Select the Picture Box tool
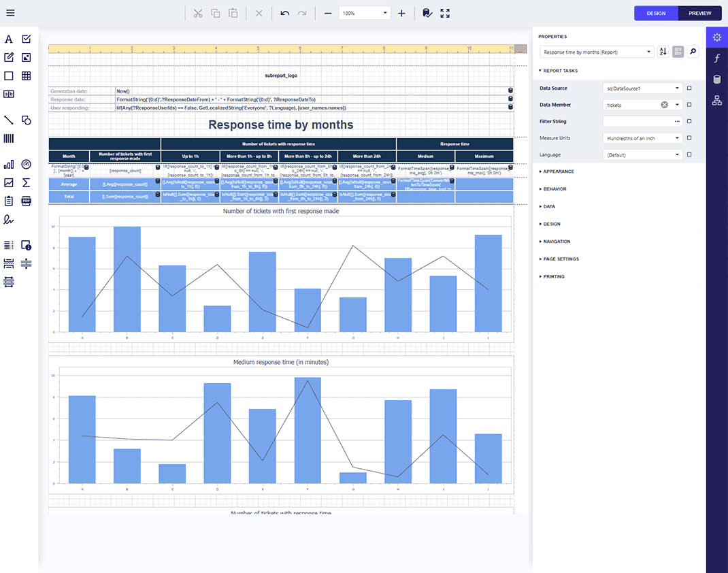The height and width of the screenshot is (573, 728). pyautogui.click(x=27, y=57)
